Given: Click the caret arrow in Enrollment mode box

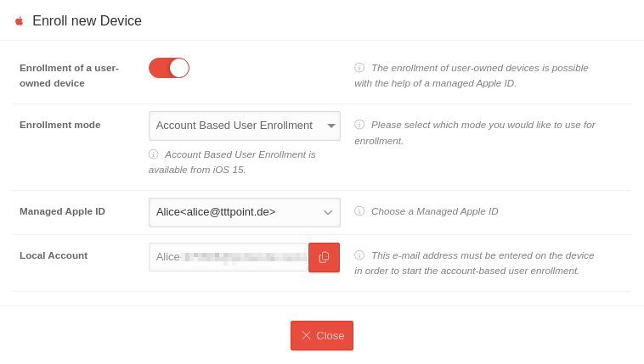Looking at the screenshot, I should pyautogui.click(x=331, y=126).
